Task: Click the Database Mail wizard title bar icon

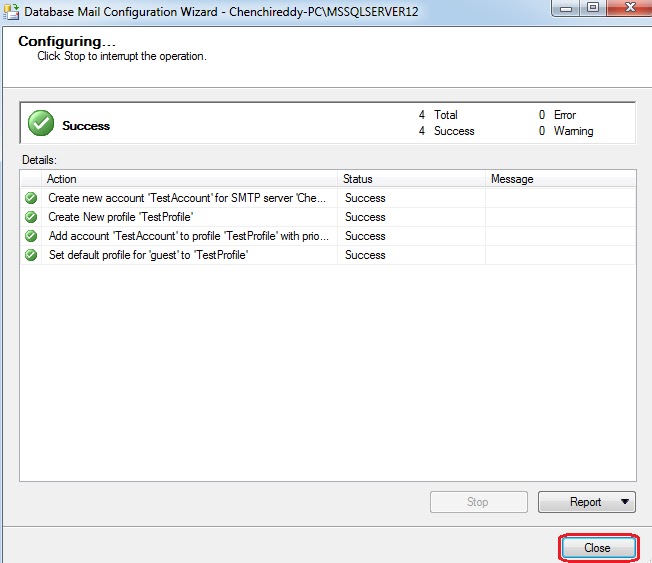Action: point(11,11)
